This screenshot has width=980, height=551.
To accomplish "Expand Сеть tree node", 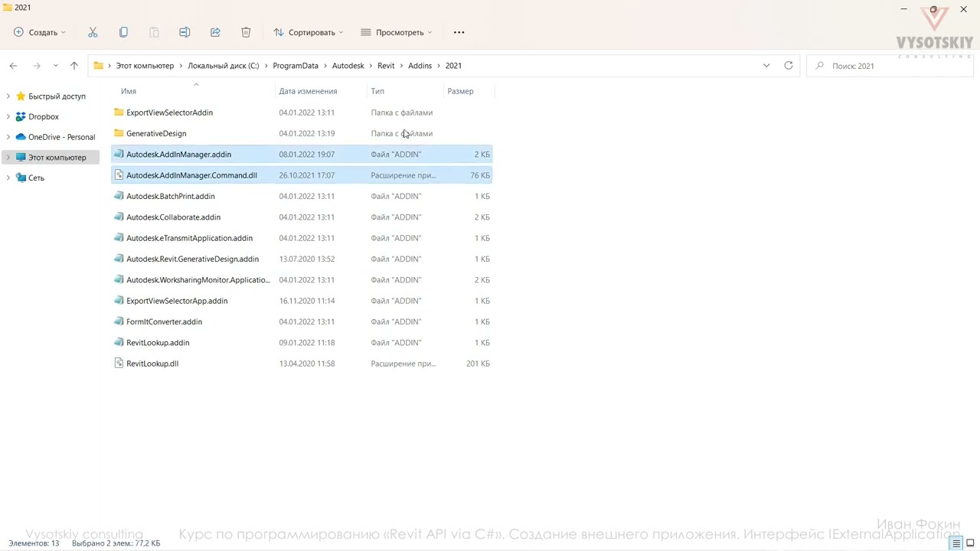I will (8, 178).
